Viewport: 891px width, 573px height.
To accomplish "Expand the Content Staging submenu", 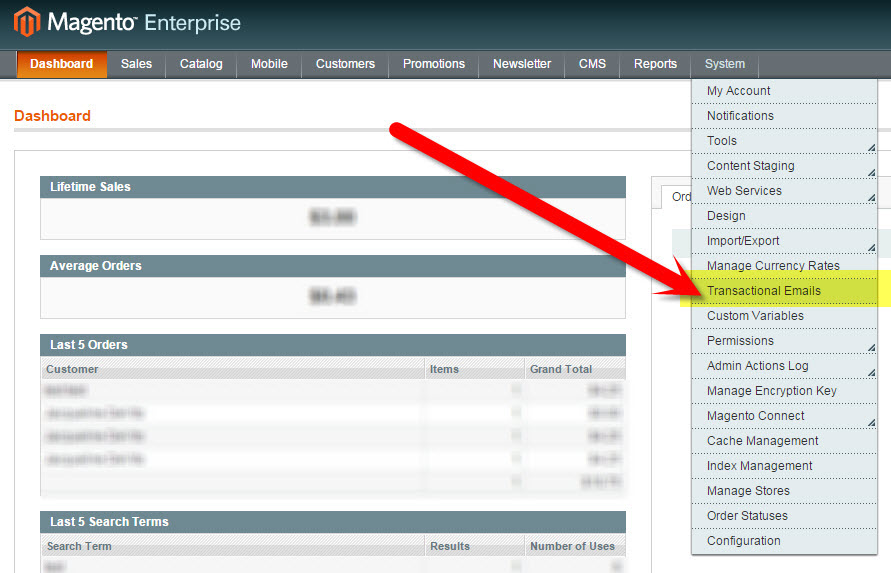I will pos(784,166).
